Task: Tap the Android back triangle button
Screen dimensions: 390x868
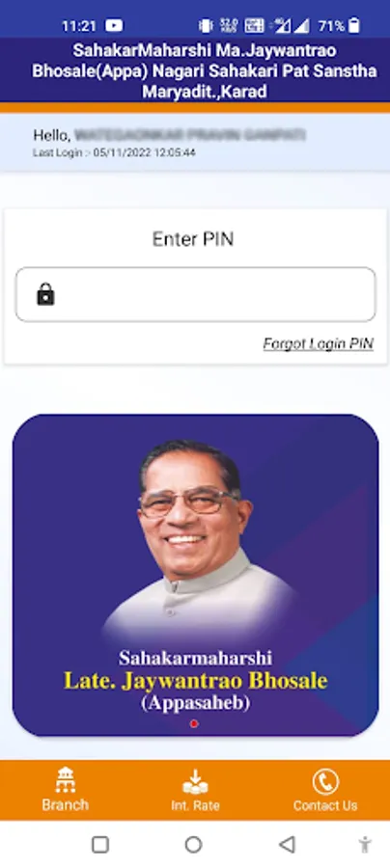Action: [287, 844]
